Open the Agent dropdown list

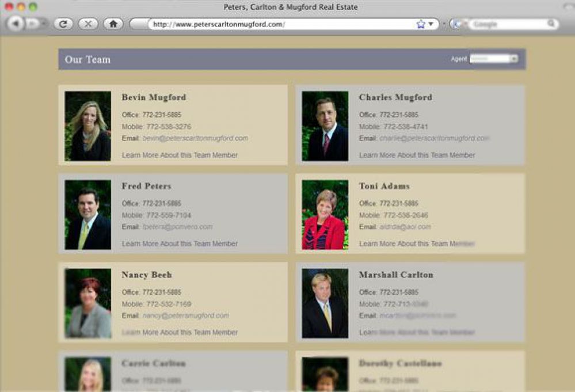coord(494,59)
